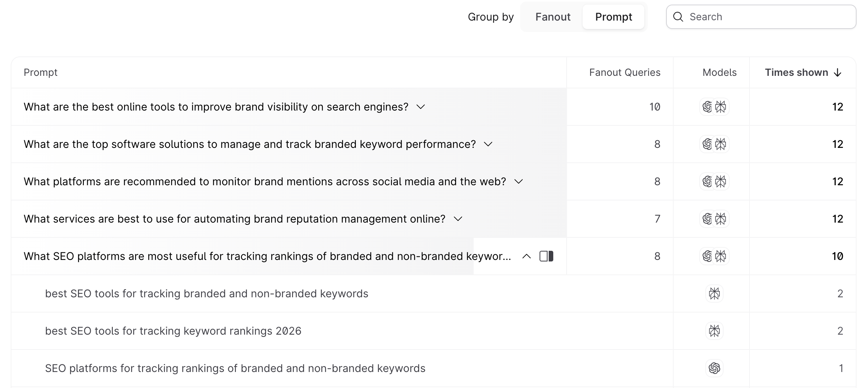Switch grouping to Fanout
Viewport: 868px width, 388px height.
pyautogui.click(x=553, y=17)
